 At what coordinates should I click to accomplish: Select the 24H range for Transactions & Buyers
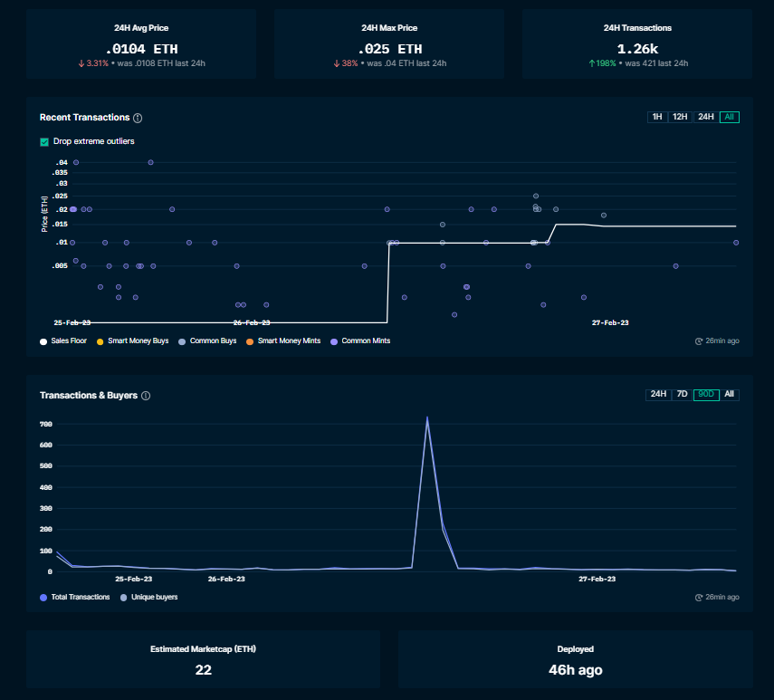coord(658,395)
